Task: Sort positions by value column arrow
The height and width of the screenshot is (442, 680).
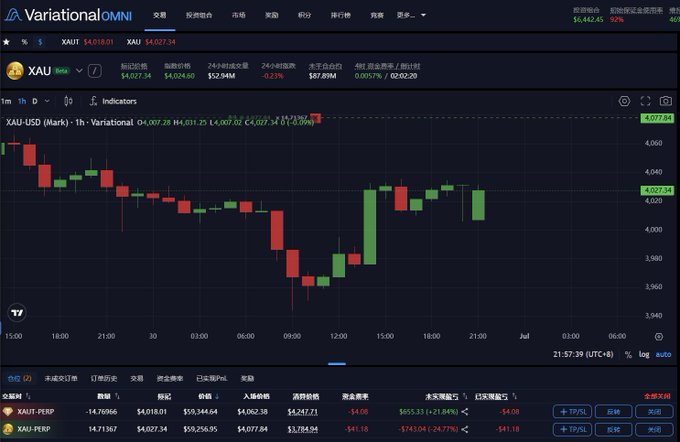Action: [217, 396]
